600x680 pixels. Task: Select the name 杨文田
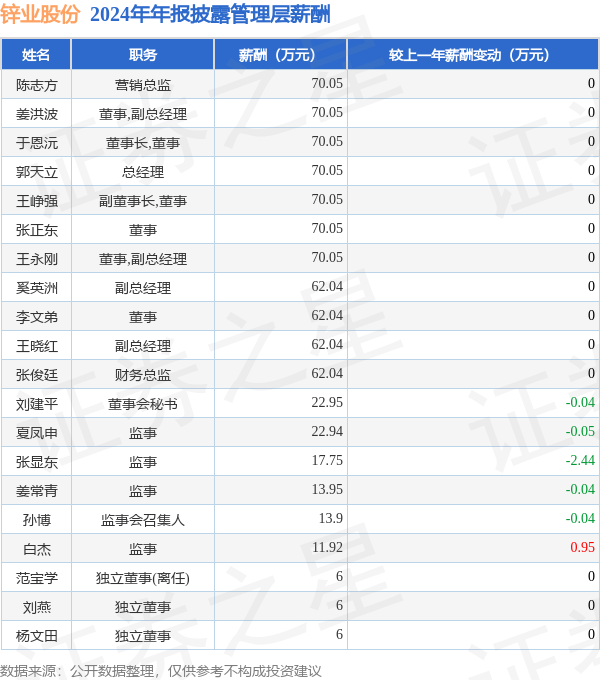pos(37,636)
